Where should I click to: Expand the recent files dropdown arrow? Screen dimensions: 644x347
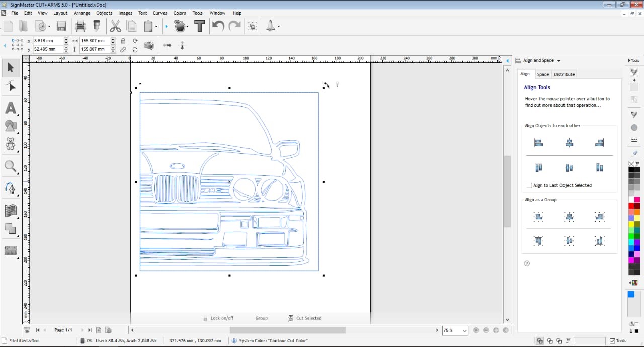pyautogui.click(x=49, y=26)
